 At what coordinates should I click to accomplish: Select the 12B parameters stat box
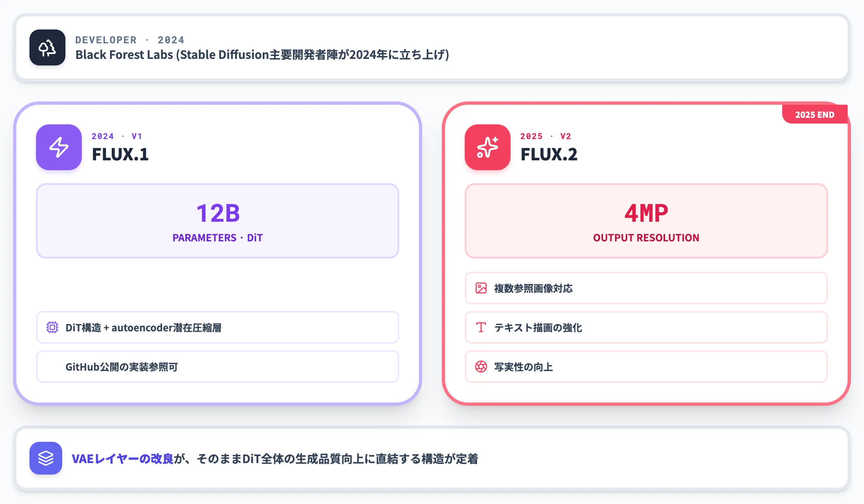(218, 221)
